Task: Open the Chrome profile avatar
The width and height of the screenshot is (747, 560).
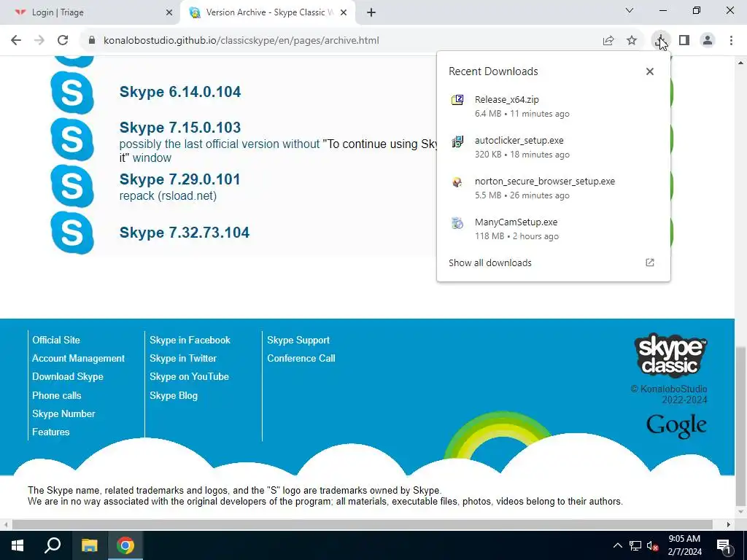Action: coord(708,41)
